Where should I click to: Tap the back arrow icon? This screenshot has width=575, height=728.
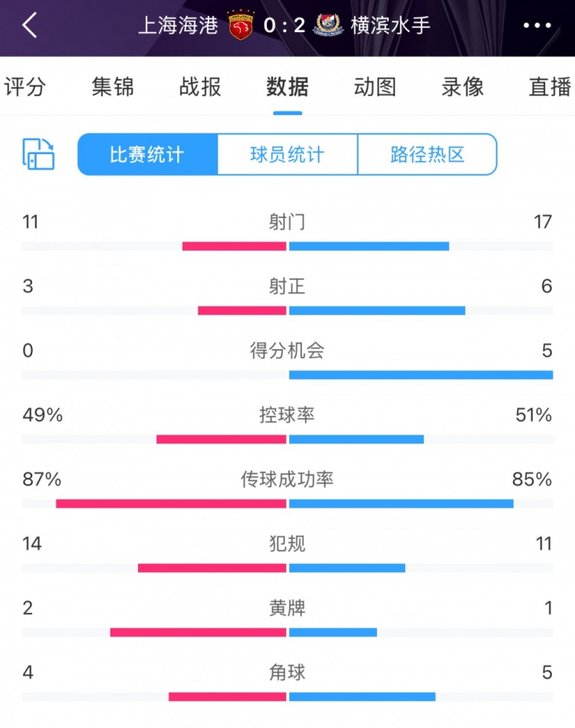point(29,25)
